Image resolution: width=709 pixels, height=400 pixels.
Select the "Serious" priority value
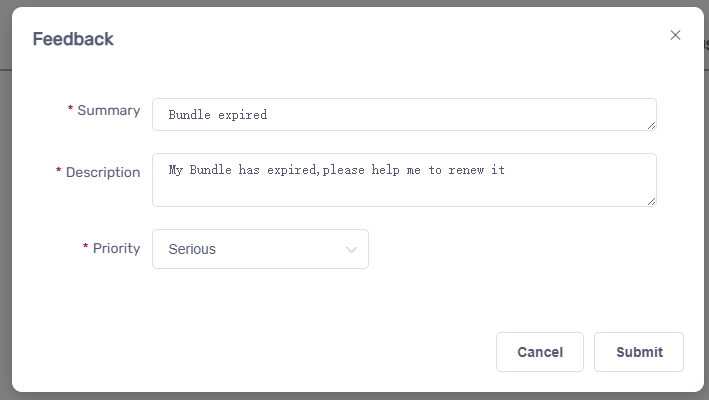click(x=192, y=249)
